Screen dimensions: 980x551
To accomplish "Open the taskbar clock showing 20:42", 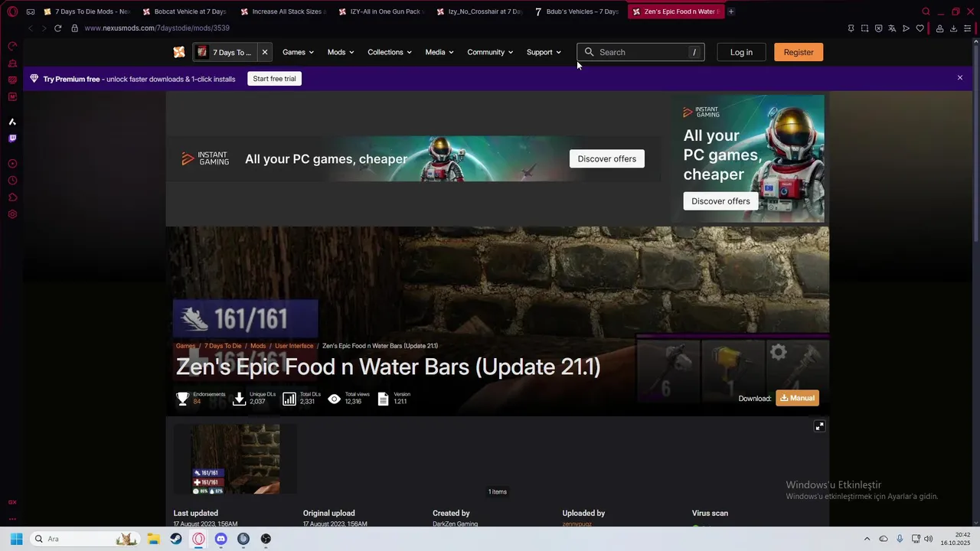I will 955,539.
